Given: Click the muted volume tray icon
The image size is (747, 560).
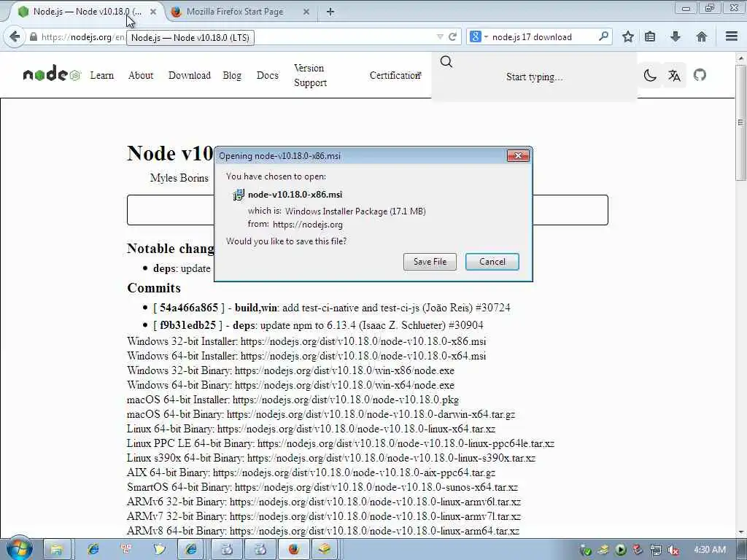Looking at the screenshot, I should tap(673, 550).
